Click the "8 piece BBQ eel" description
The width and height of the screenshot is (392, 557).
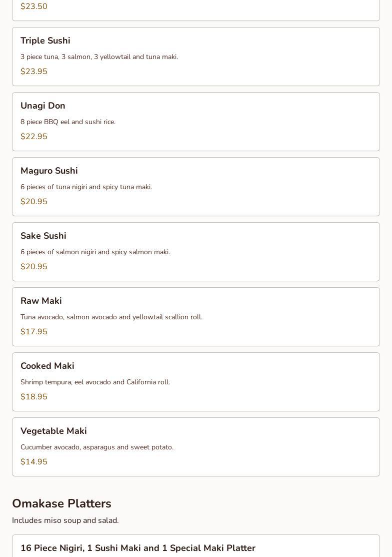[x=68, y=122]
